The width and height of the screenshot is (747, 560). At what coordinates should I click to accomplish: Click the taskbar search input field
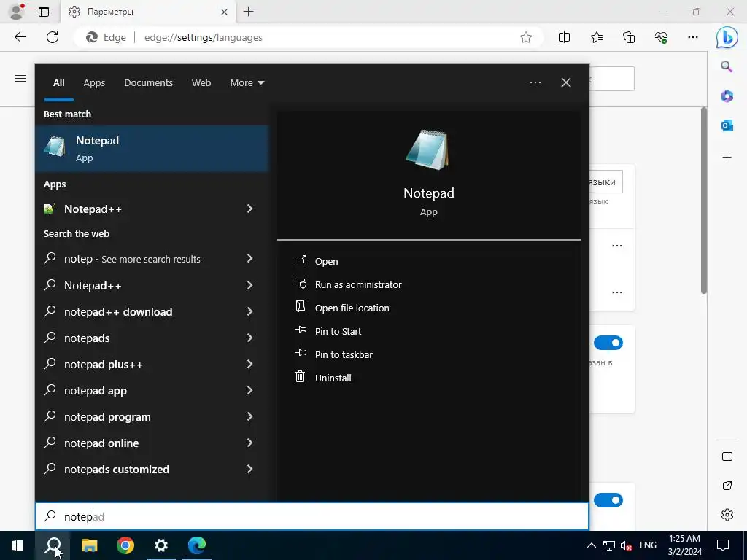[x=312, y=516]
